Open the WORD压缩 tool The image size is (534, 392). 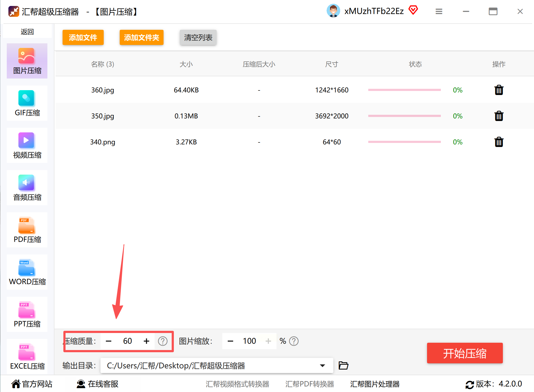(x=27, y=272)
